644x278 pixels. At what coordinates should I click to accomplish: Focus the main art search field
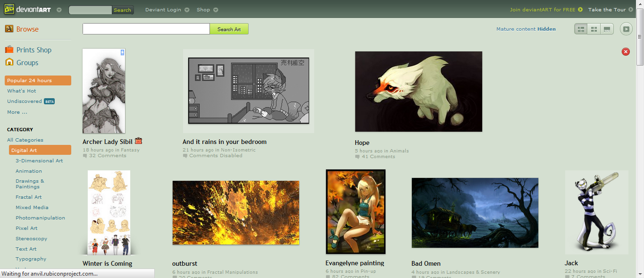[x=146, y=29]
